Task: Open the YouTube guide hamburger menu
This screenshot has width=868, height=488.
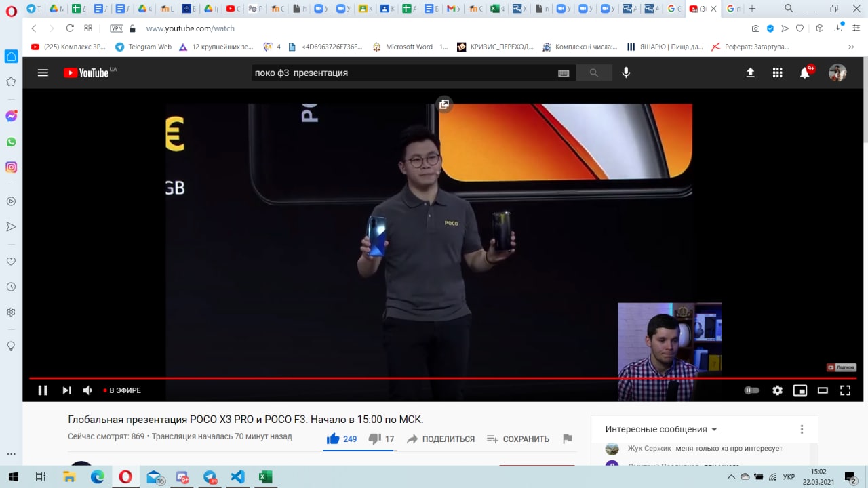Action: 43,73
